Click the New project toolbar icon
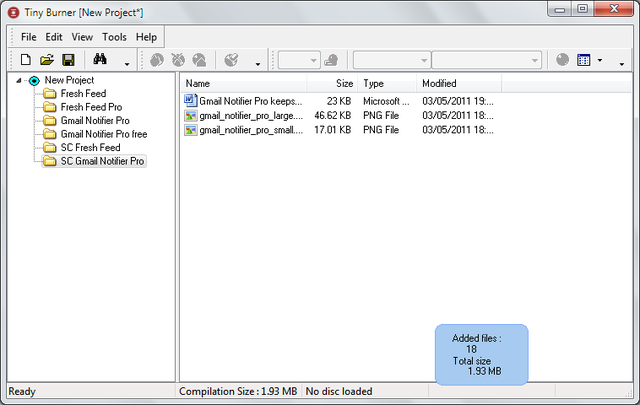This screenshot has height=405, width=640. 26,60
